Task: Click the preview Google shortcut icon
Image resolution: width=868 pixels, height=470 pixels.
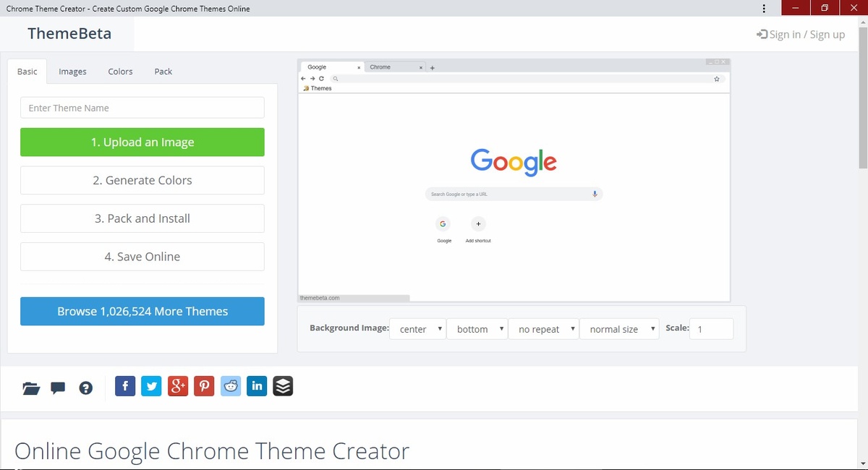Action: [443, 224]
